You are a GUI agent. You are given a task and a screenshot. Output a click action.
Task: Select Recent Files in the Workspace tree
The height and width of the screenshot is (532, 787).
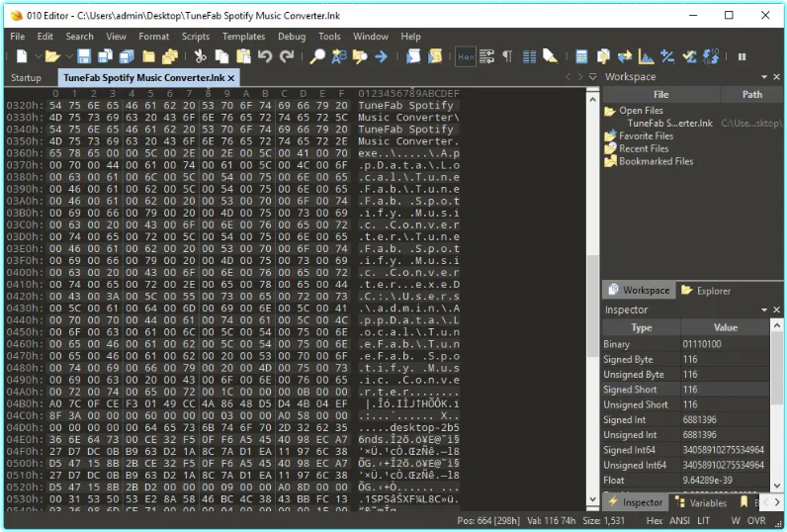pos(644,148)
